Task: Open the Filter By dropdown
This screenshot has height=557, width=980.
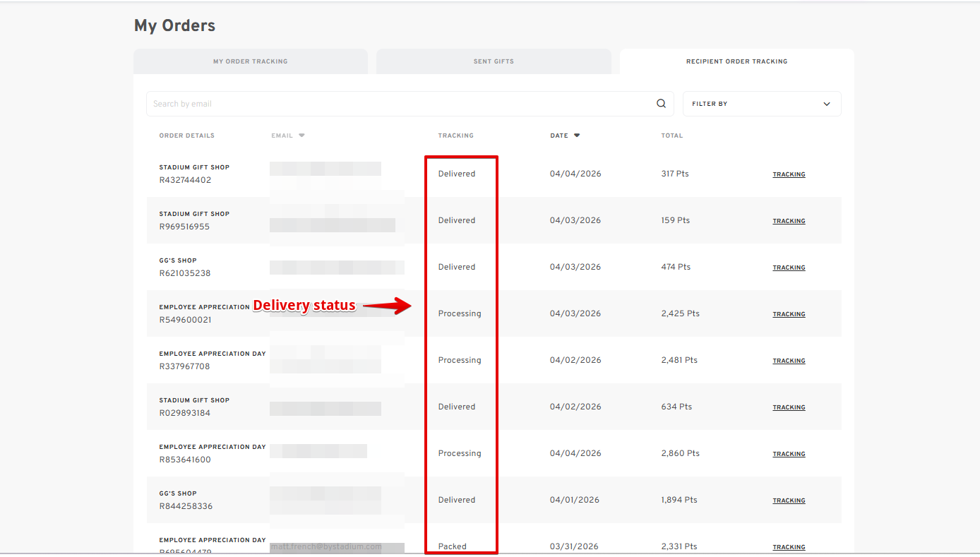Action: pyautogui.click(x=761, y=104)
